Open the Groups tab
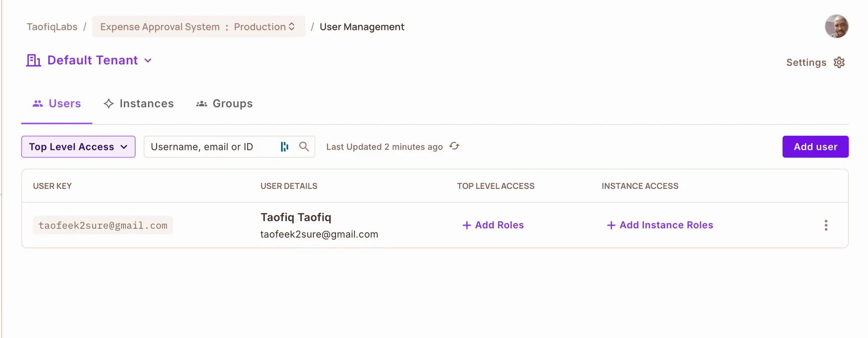868x338 pixels. click(224, 104)
